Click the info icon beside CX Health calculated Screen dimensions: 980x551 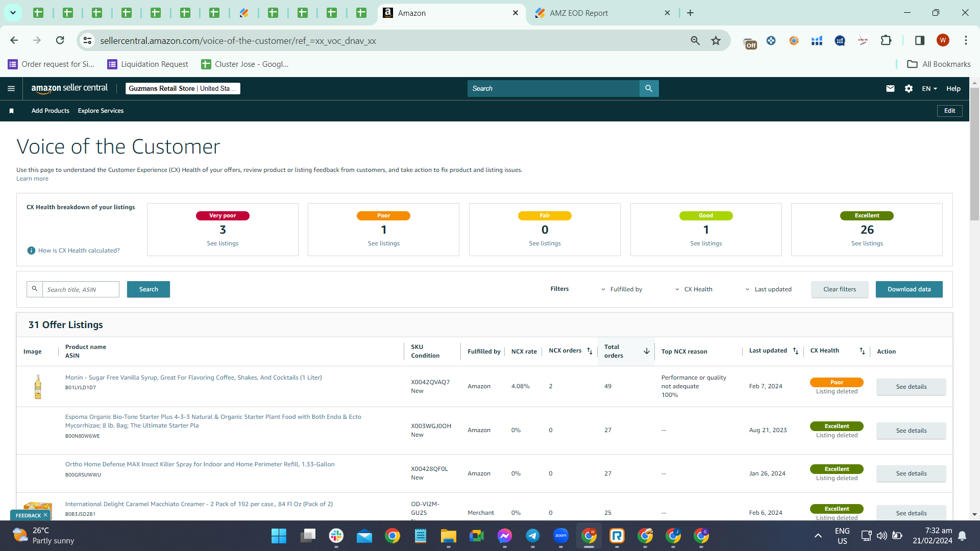coord(31,251)
